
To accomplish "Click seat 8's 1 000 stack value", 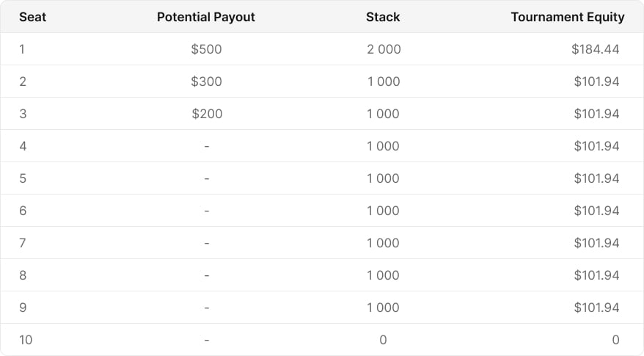I will pos(383,275).
